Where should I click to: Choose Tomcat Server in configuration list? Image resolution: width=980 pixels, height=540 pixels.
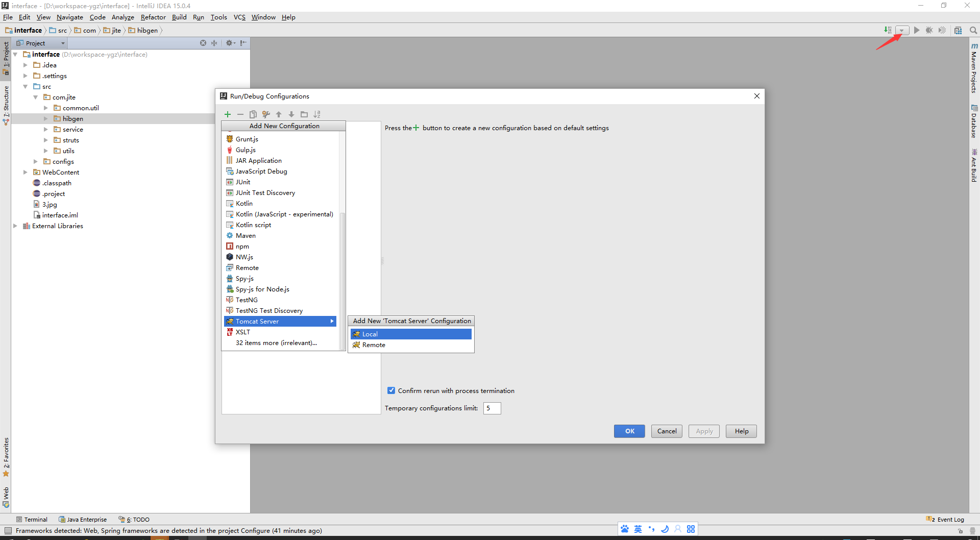tap(280, 321)
